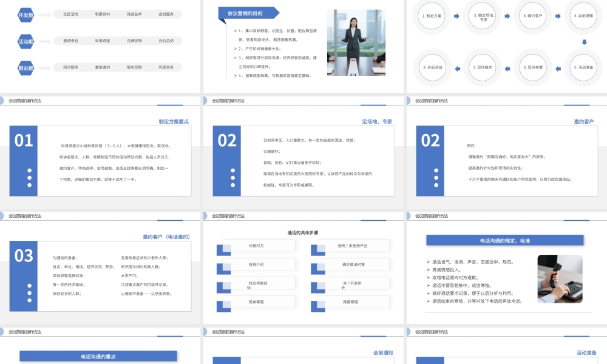Screen dimensions: 607x364
Task: Select the 自我介绍 step box
Action: (259, 265)
